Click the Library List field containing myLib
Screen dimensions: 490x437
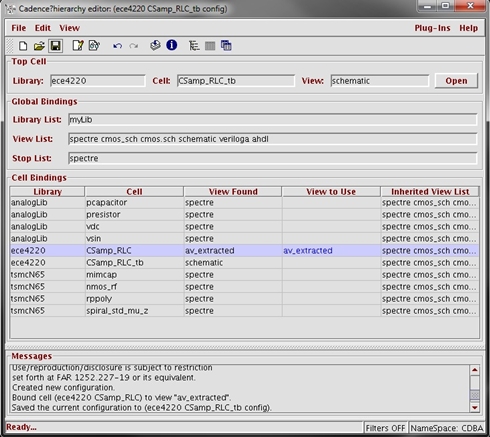(x=272, y=120)
